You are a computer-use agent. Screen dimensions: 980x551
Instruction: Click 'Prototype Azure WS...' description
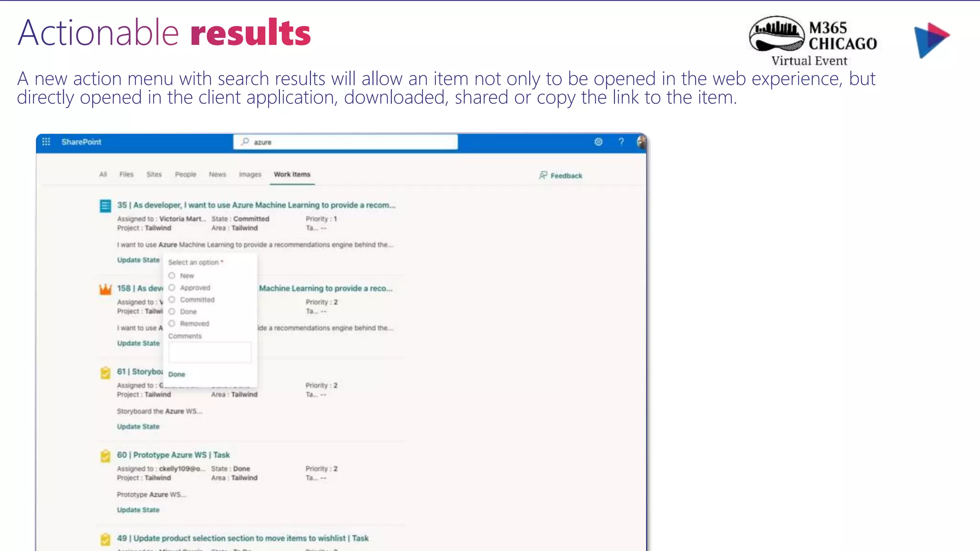(x=151, y=494)
